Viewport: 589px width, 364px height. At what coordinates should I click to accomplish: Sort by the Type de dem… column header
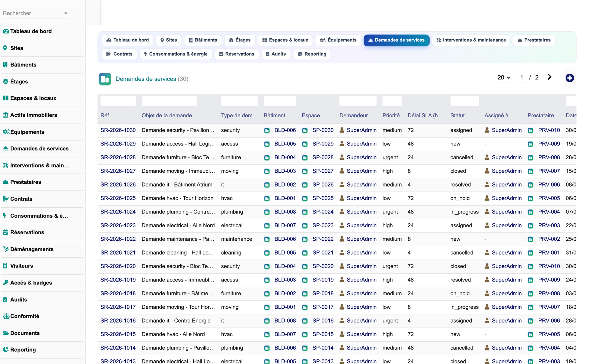[239, 115]
